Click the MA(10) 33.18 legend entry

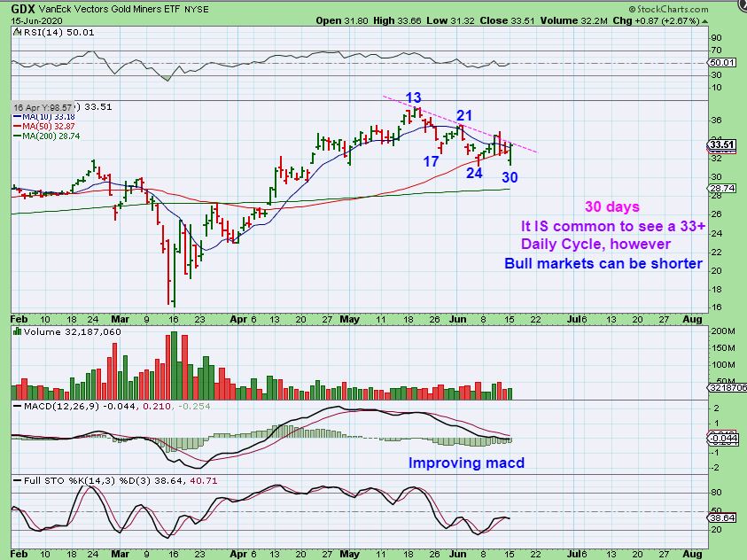[x=43, y=117]
